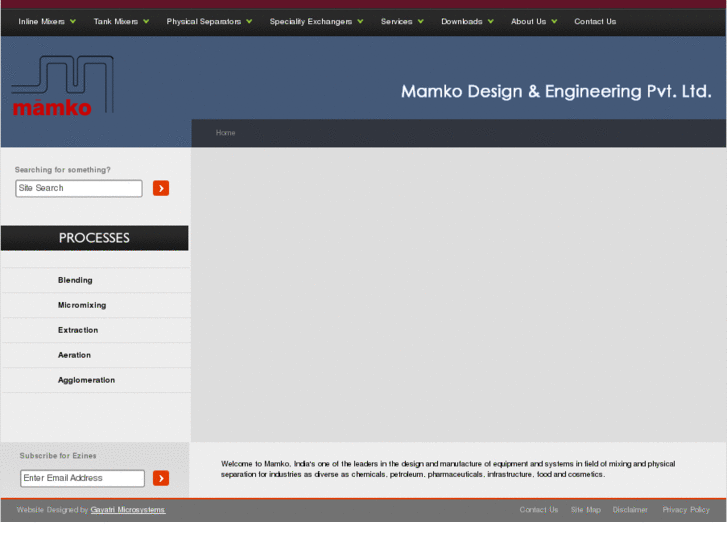Select Agglomeration from the Processes list
Image resolution: width=727 pixels, height=545 pixels.
[86, 381]
